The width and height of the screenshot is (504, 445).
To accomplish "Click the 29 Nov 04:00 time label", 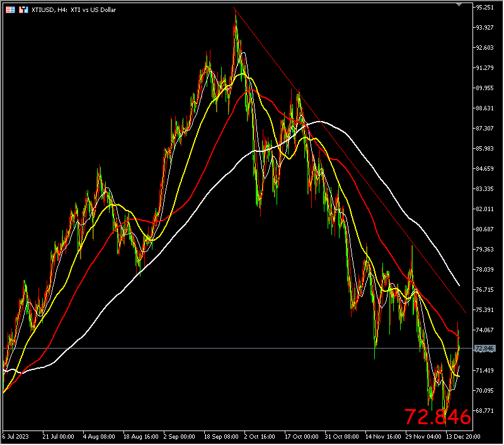I will click(423, 437).
